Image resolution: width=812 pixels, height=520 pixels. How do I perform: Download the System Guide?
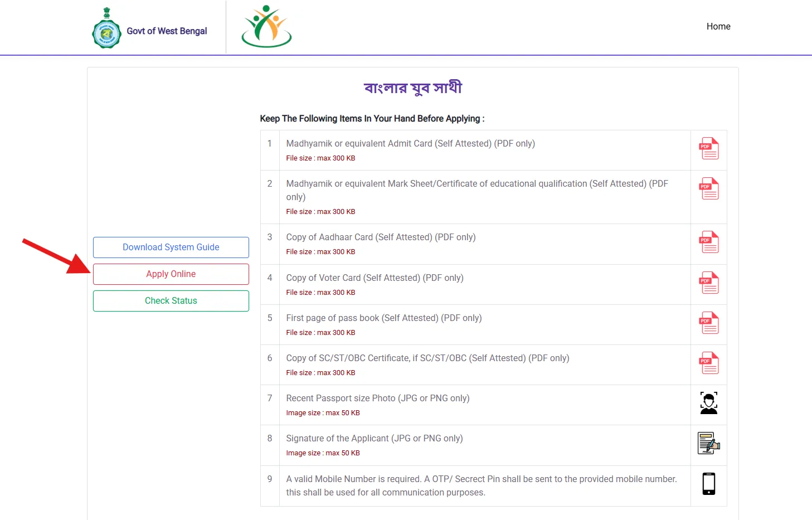(x=171, y=247)
